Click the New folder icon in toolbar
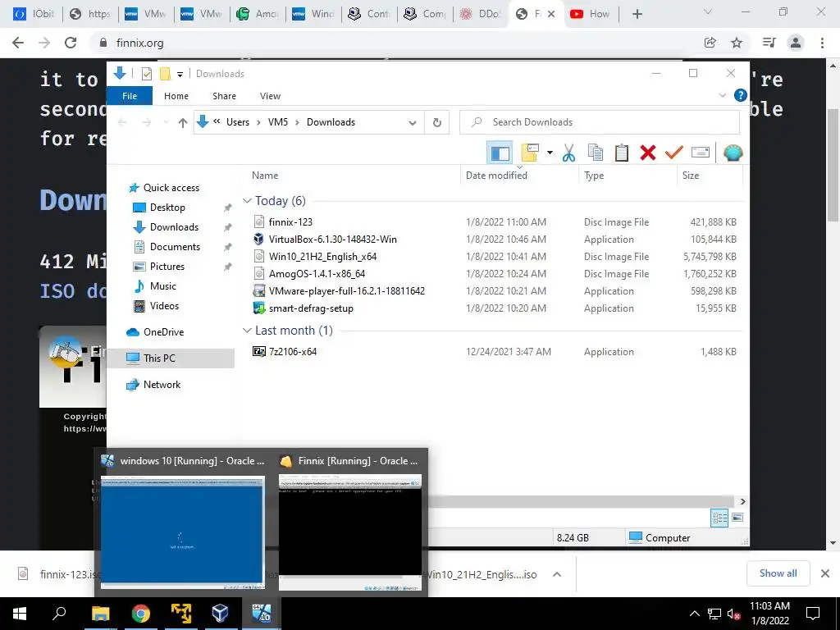 [529, 153]
